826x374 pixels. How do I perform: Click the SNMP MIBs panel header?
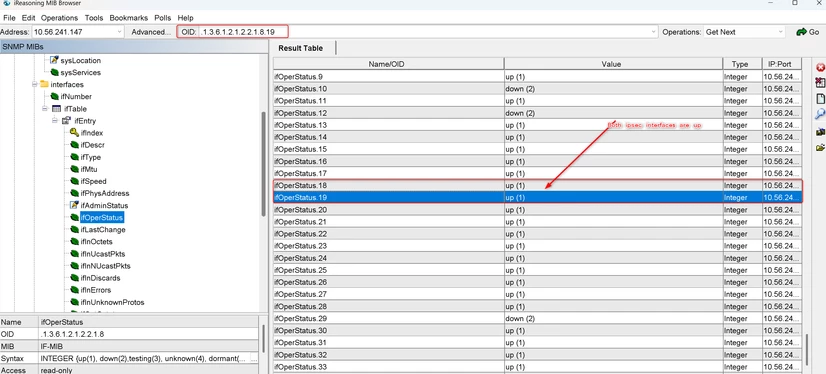pyautogui.click(x=134, y=46)
